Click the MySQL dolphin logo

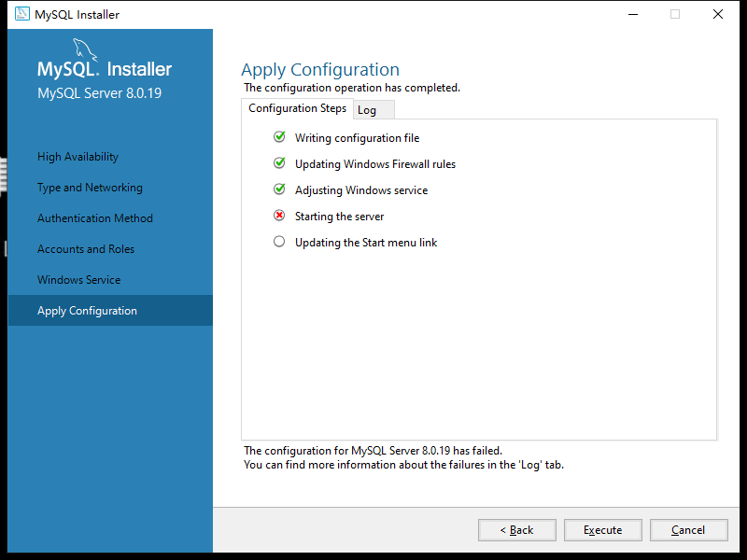tap(85, 50)
